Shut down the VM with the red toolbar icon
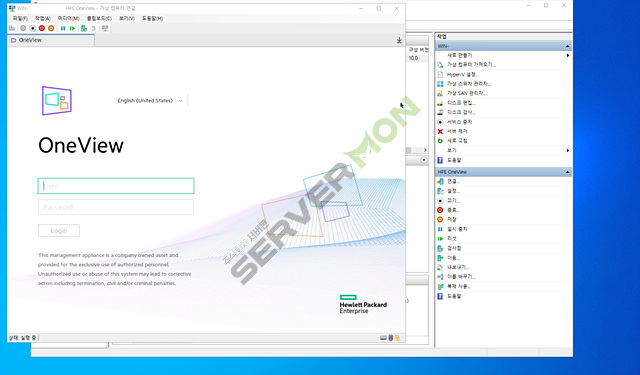The height and width of the screenshot is (375, 640). point(42,28)
